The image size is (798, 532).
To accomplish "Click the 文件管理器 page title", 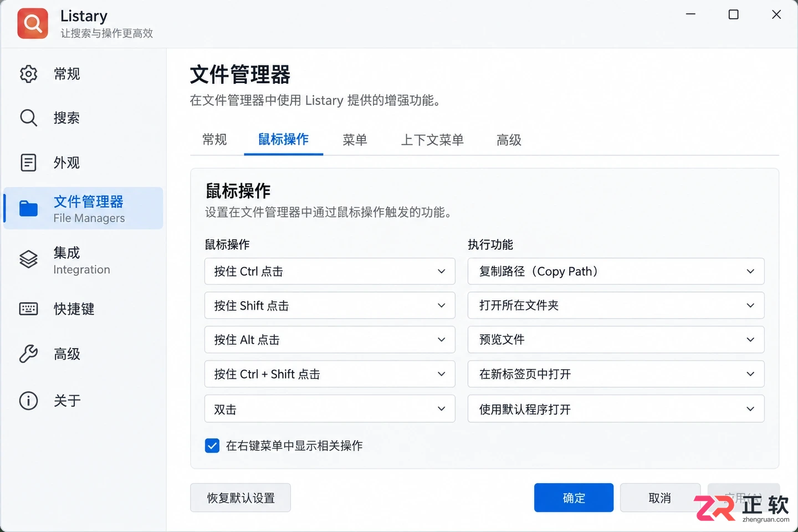I will click(240, 74).
